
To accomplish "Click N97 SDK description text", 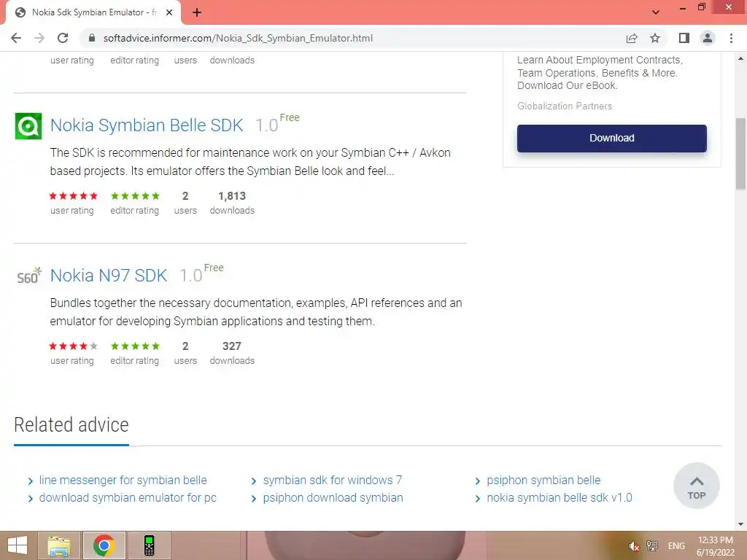I will click(256, 312).
